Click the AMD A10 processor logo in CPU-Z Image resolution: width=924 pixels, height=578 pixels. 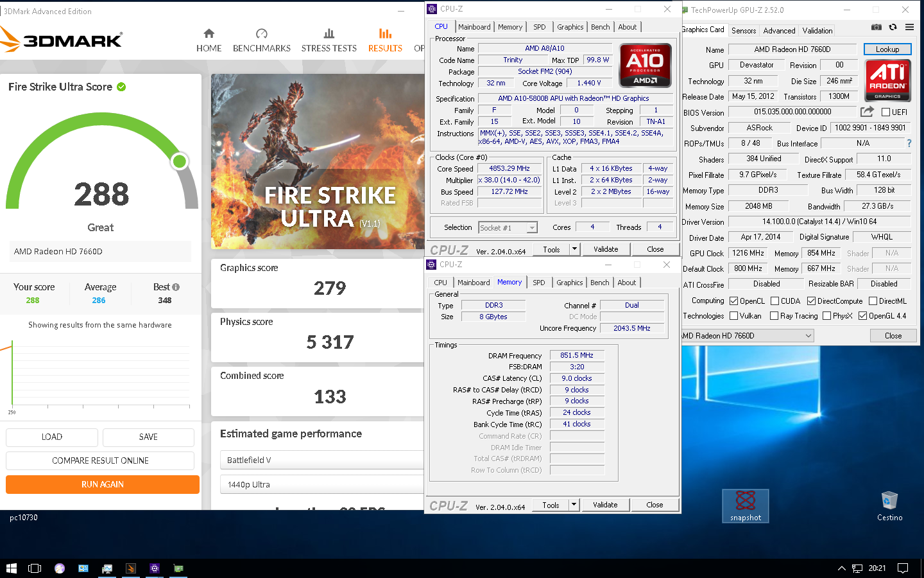(645, 65)
